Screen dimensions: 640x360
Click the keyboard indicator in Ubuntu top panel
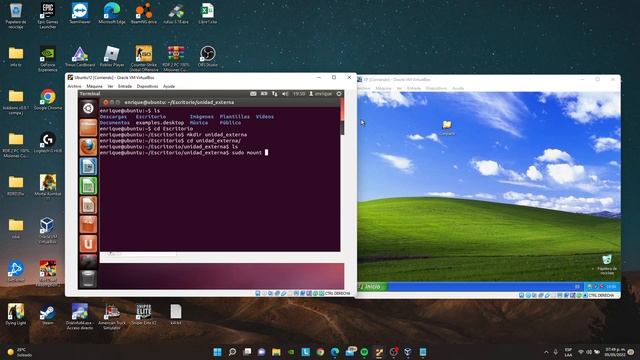click(253, 94)
